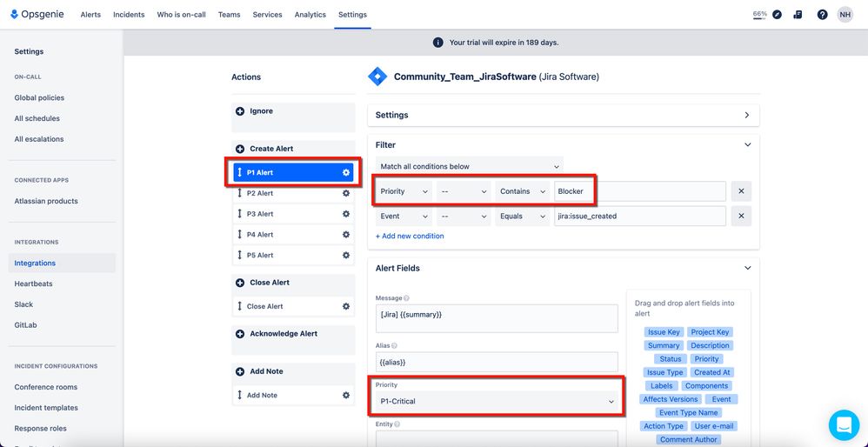This screenshot has width=868, height=447.
Task: Click the jira:issue_created value field
Action: tap(640, 217)
